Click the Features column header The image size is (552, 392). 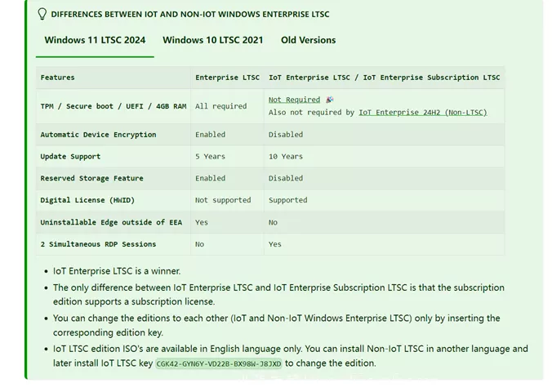tap(57, 78)
